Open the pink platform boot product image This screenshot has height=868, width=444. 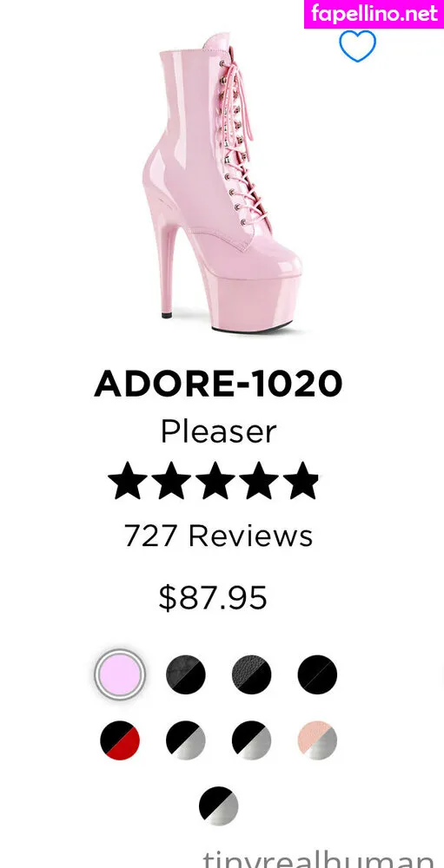[x=222, y=184]
